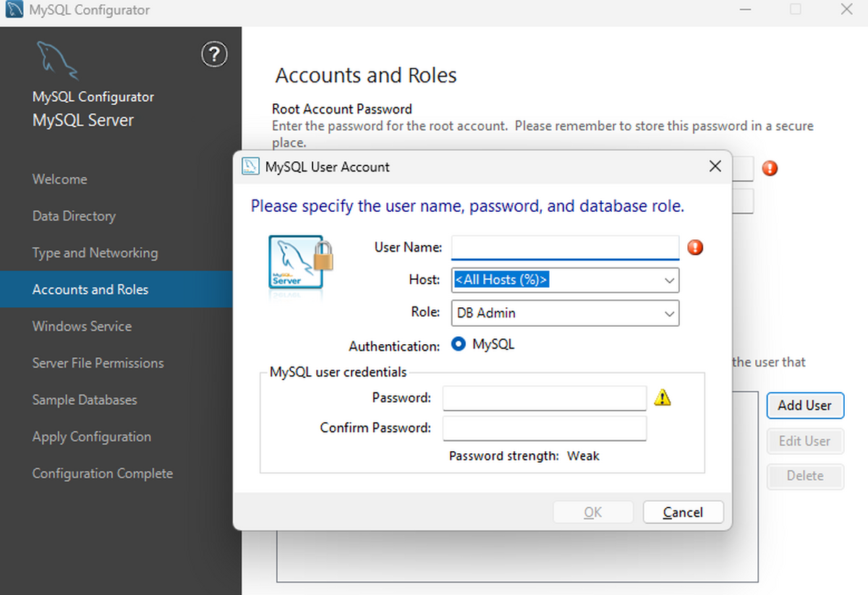
Task: Click the MySQL dolphin logo in sidebar
Action: [x=58, y=60]
